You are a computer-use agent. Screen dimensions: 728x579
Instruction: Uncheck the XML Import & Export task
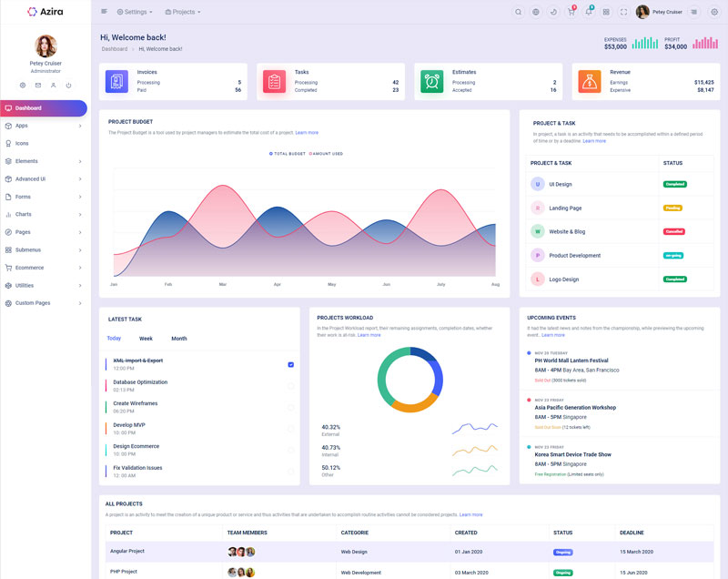[x=290, y=364]
